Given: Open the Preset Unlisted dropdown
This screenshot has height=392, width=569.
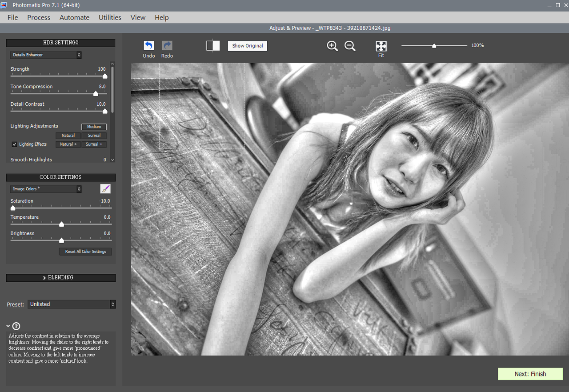Looking at the screenshot, I should 72,304.
